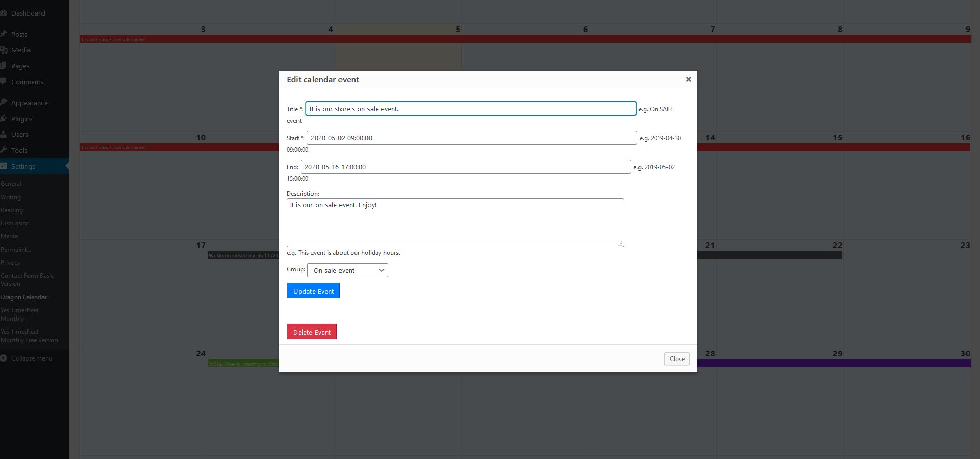Open the Media settings submenu link

pos(9,236)
